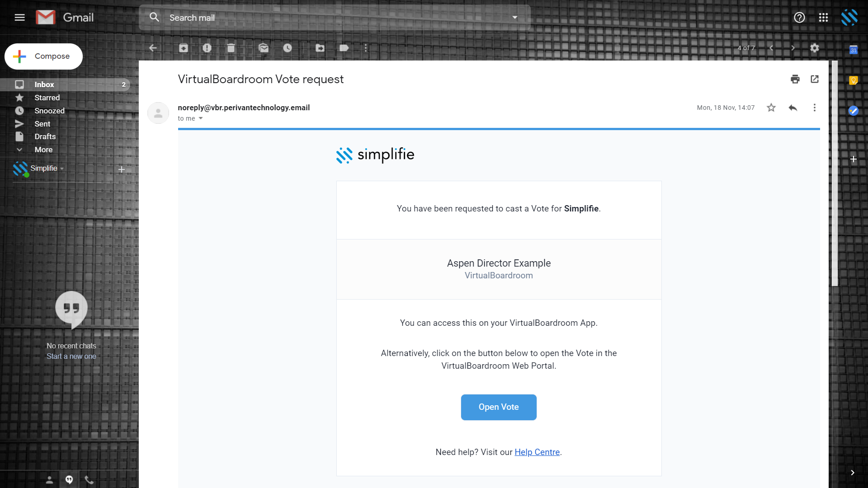Click sender profile avatar
The image size is (868, 488).
click(158, 113)
